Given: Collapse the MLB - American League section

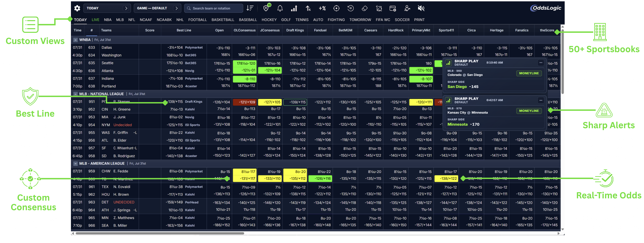Looking at the screenshot, I should 75,164.
